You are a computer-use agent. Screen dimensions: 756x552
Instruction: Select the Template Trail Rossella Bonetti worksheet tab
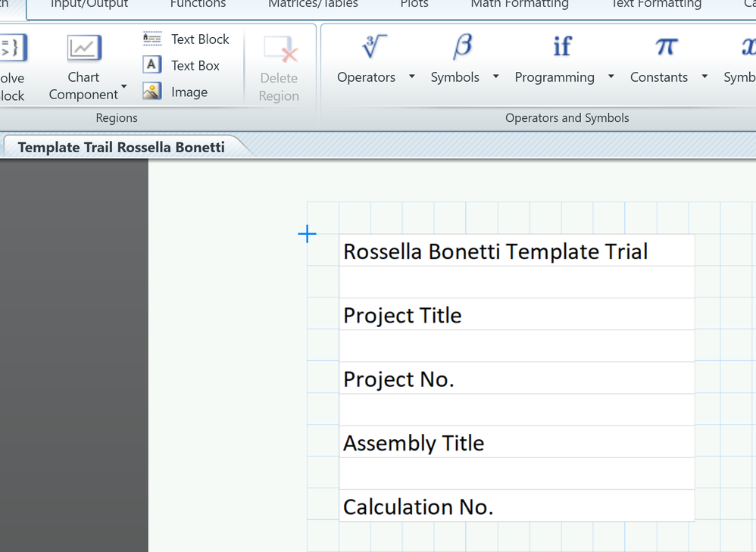[x=121, y=147]
